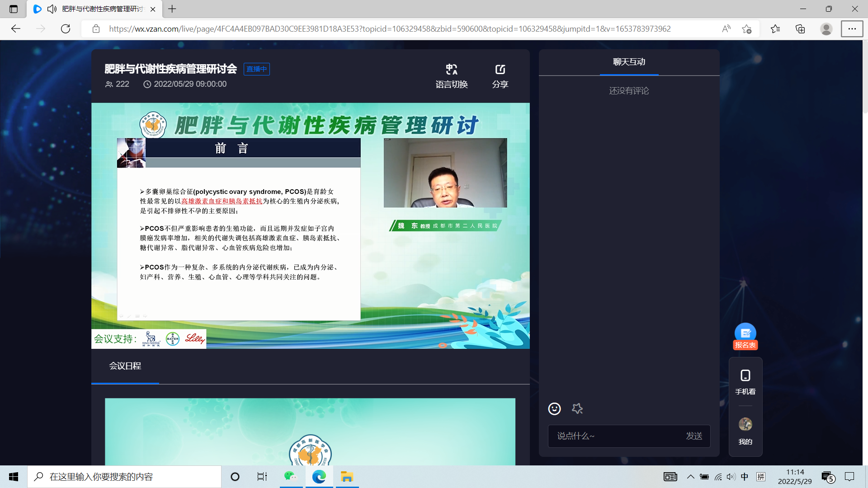Expand hidden system tray icons chevron
The width and height of the screenshot is (868, 488).
(690, 477)
